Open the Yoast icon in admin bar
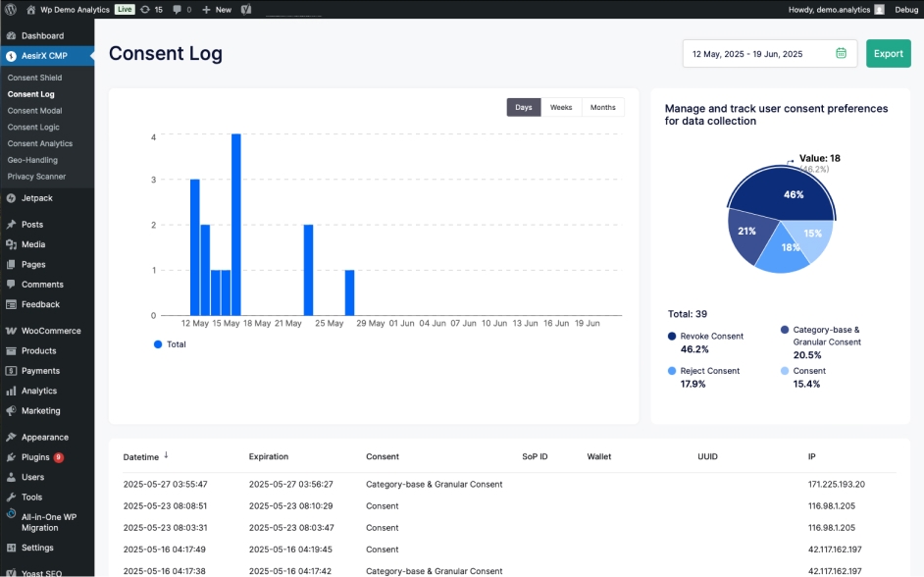Image resolution: width=924 pixels, height=577 pixels. [x=246, y=10]
